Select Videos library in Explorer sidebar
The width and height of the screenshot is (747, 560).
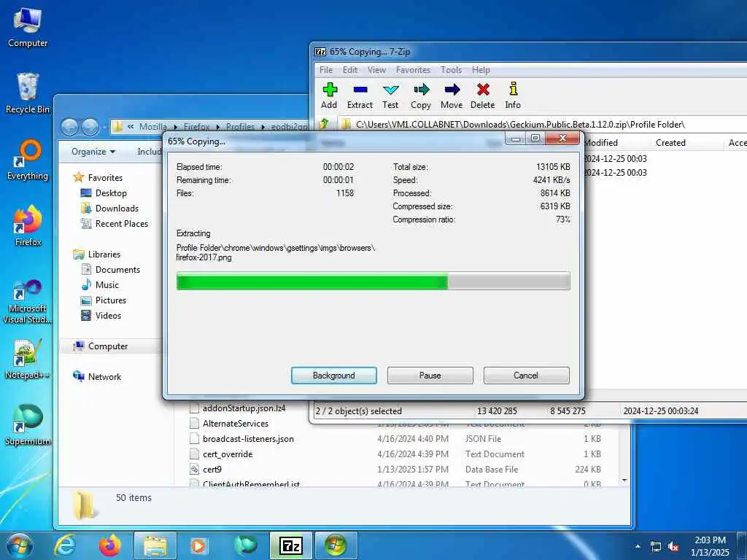click(108, 315)
